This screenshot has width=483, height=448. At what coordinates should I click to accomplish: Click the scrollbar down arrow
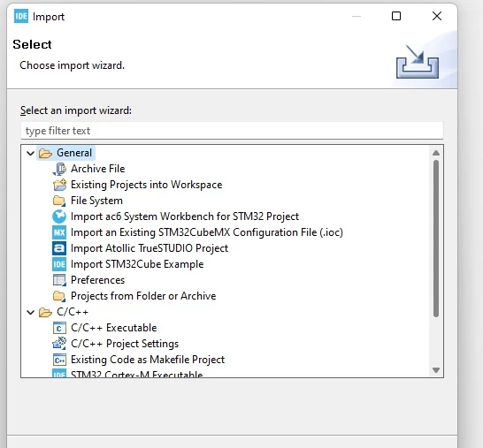coord(436,370)
